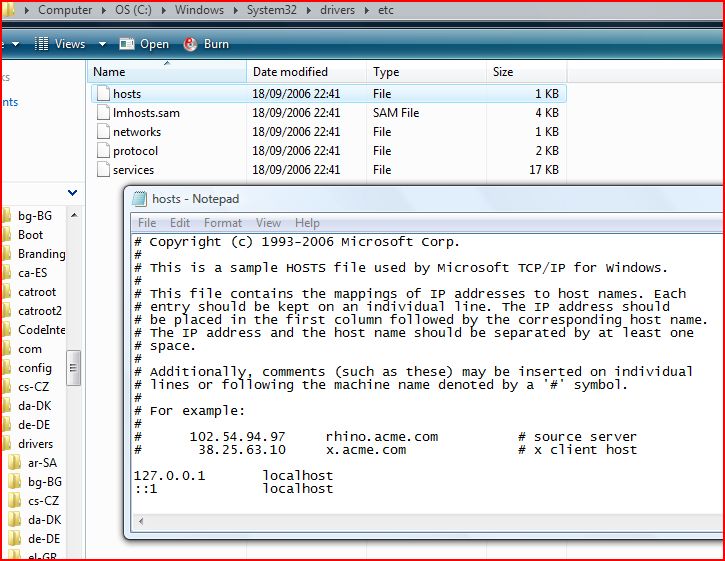Click Windows in address breadcrumb
725x561 pixels.
click(199, 10)
